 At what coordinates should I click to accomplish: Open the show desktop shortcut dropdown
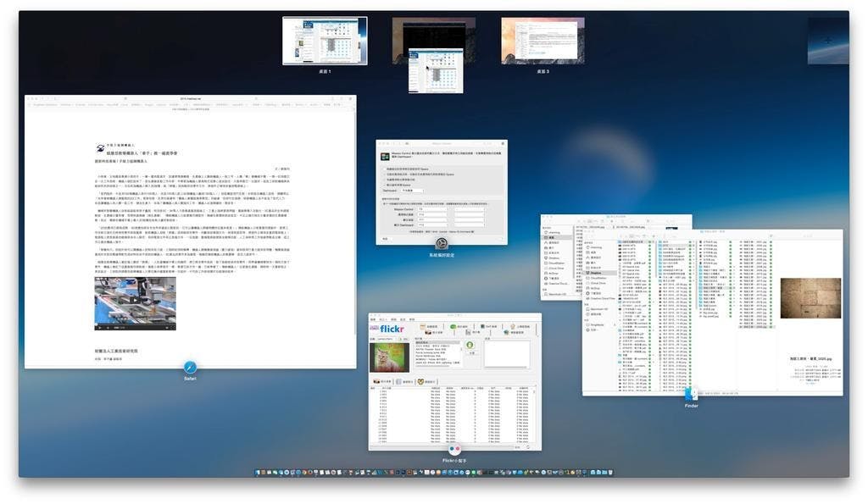coord(432,219)
